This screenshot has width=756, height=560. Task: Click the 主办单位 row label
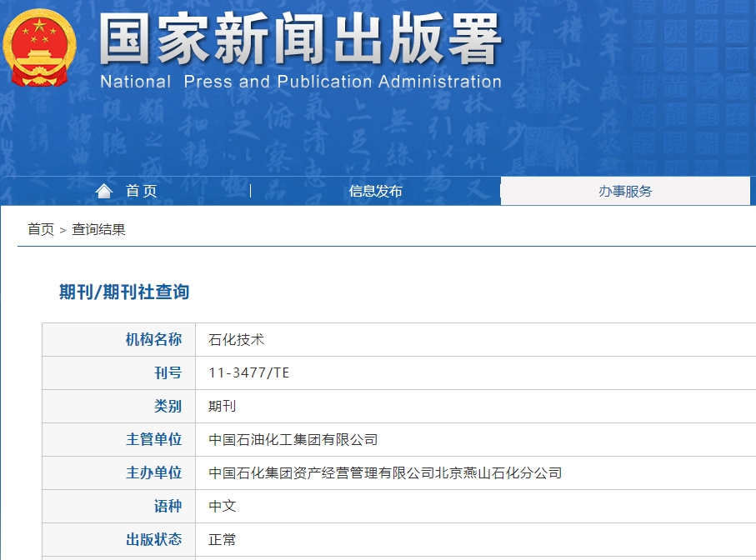(x=153, y=473)
